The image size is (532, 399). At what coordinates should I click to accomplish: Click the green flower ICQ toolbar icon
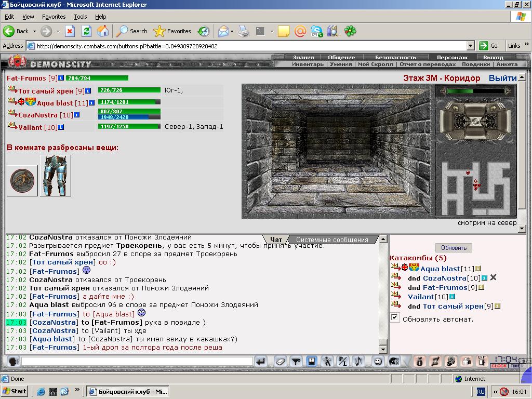pyautogui.click(x=350, y=31)
